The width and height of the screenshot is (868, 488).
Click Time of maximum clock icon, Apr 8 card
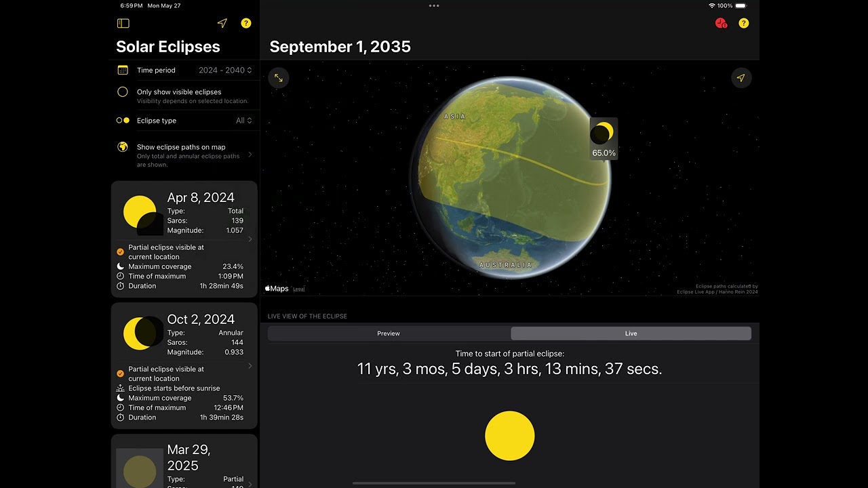coord(120,276)
